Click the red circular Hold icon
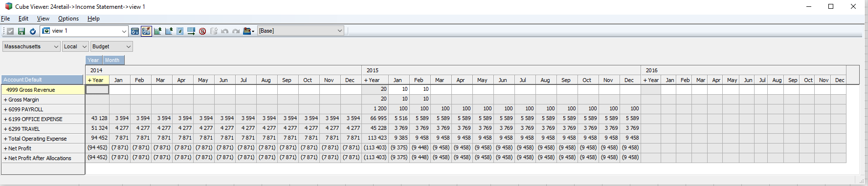 click(202, 31)
